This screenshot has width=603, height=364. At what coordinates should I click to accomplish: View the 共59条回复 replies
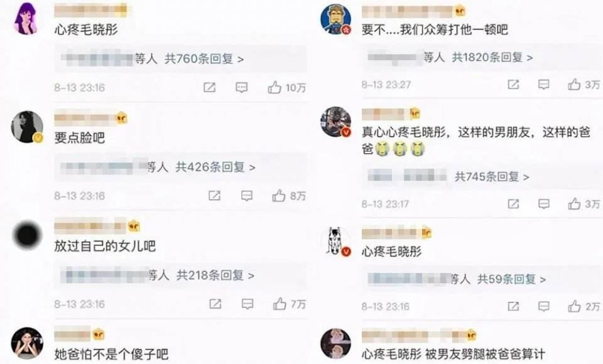coord(511,279)
